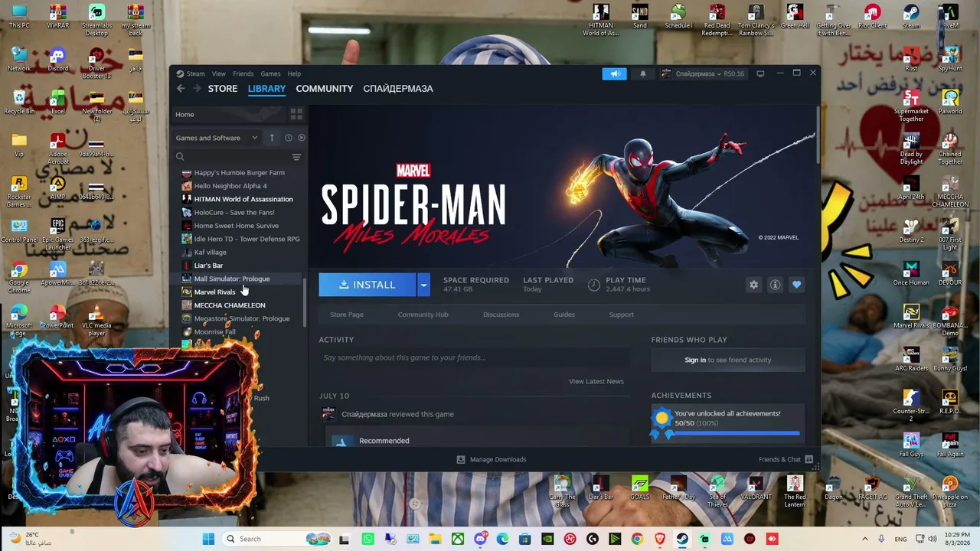This screenshot has height=551, width=980.
Task: Open the library advanced filter options
Action: [x=296, y=157]
